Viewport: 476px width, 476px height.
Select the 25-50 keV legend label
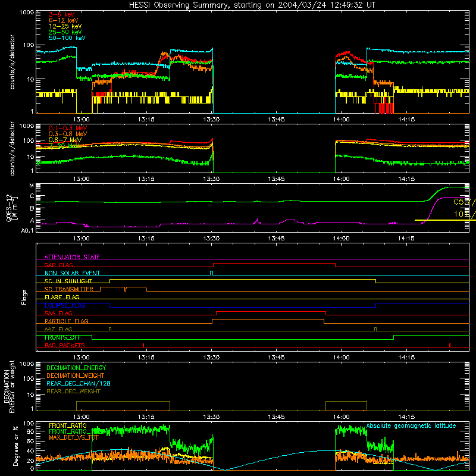tap(65, 32)
